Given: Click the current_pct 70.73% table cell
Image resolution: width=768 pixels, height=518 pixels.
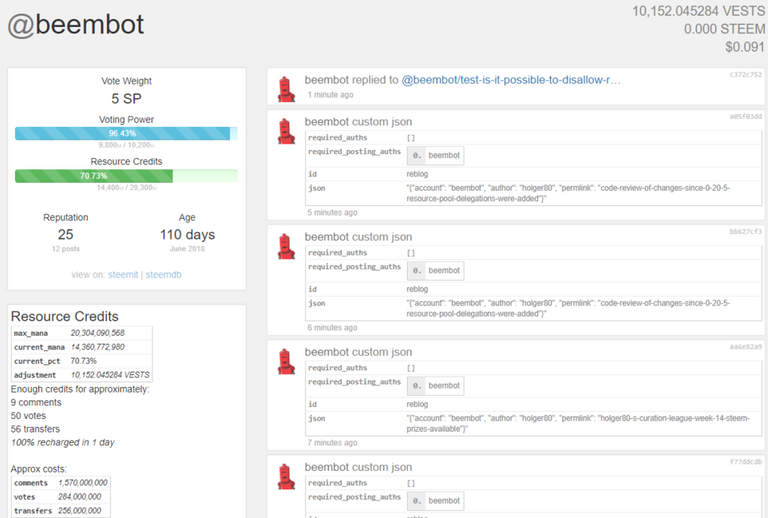Looking at the screenshot, I should coord(84,361).
